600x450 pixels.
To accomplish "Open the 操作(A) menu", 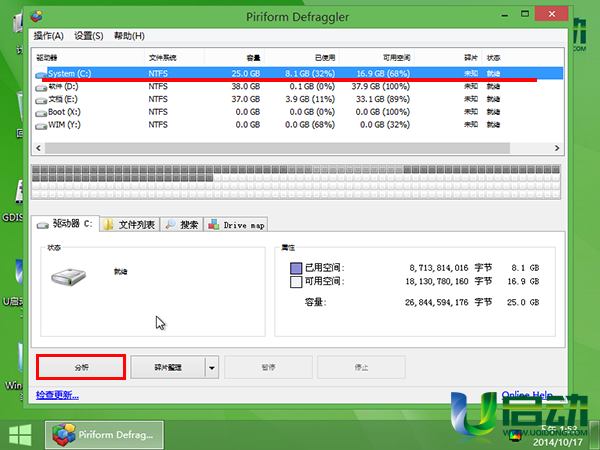I will point(48,36).
